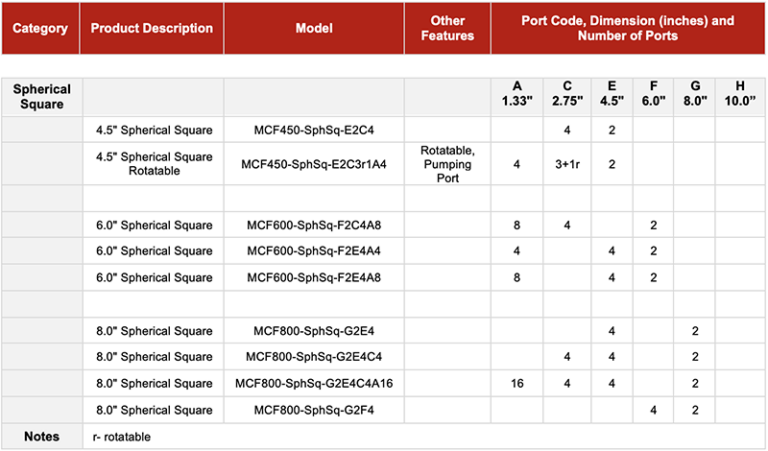Click model MCF800-SphSq-G2F4

[x=314, y=410]
